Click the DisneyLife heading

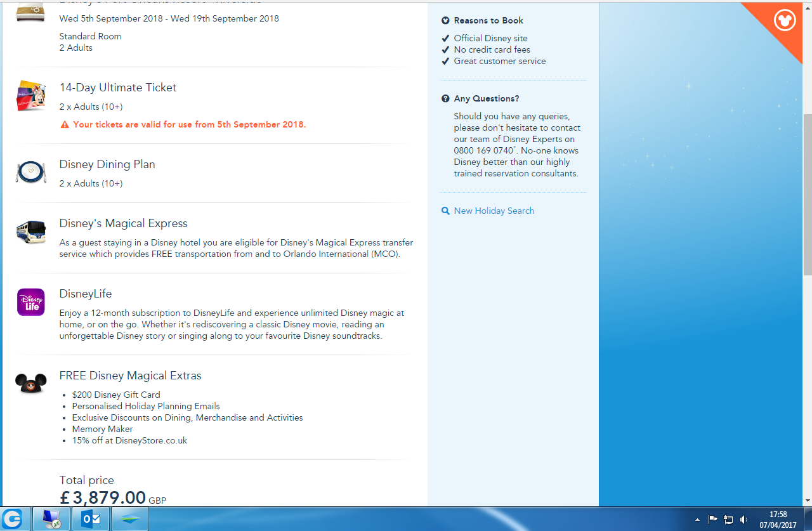(x=86, y=294)
